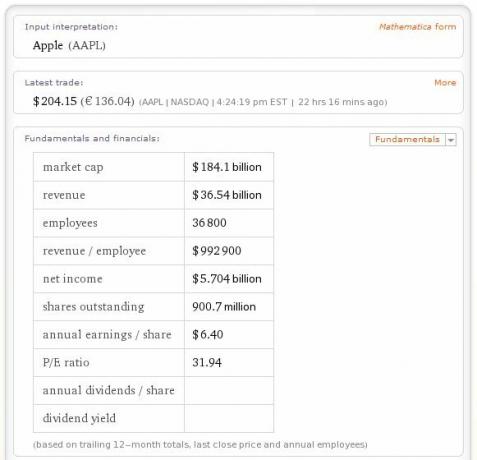Click the 'shares outstanding' label
Viewport: 477px width, 460px height.
pos(93,307)
